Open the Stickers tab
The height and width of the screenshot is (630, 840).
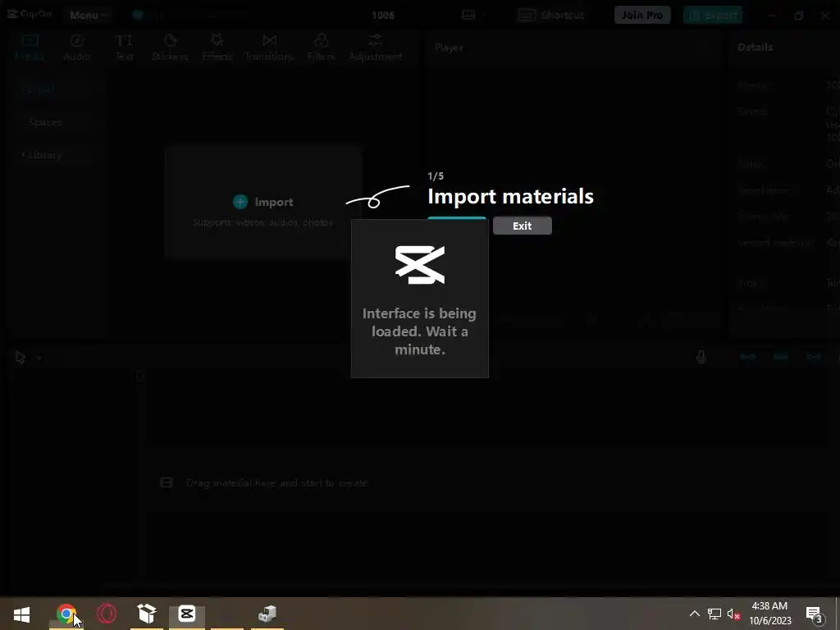pos(170,48)
